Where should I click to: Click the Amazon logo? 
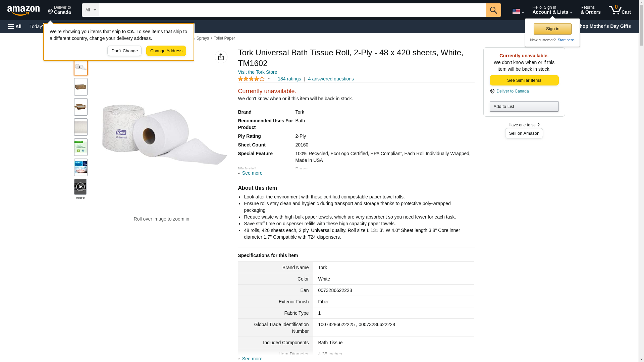pyautogui.click(x=23, y=10)
